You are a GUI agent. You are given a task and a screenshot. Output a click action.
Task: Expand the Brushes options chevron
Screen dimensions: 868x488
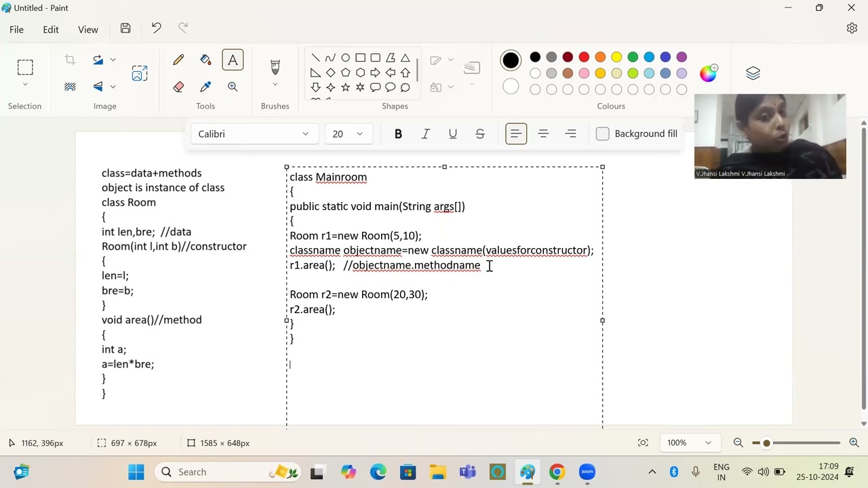point(275,85)
